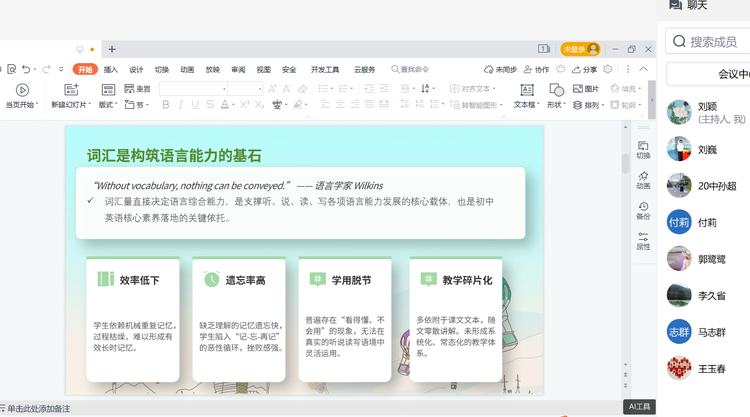Open the Review (审阅) tab
This screenshot has height=417, width=750.
coord(238,69)
